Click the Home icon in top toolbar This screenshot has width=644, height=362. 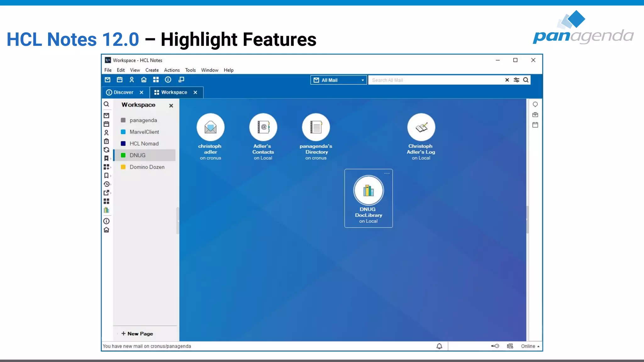[144, 80]
